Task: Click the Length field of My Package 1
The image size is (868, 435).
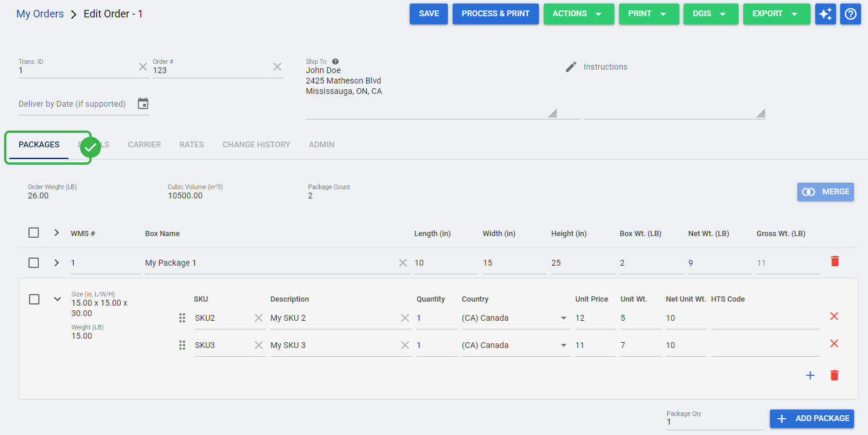Action: pyautogui.click(x=446, y=263)
